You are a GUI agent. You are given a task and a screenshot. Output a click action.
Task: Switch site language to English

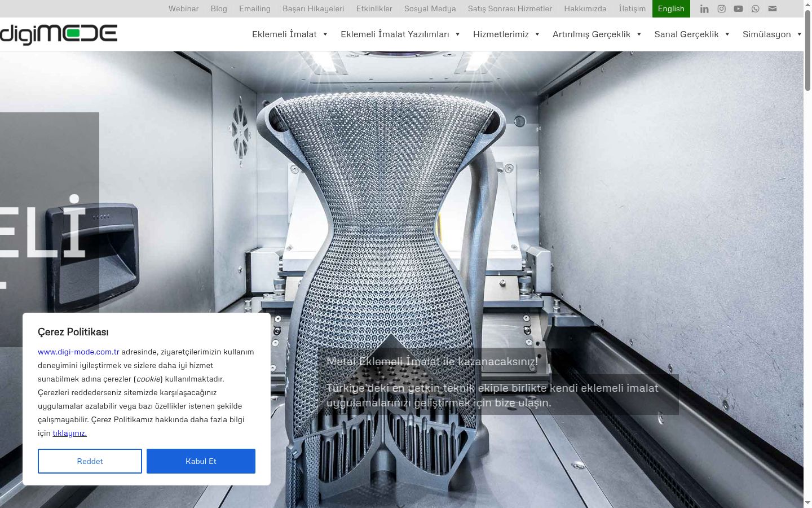coord(671,8)
